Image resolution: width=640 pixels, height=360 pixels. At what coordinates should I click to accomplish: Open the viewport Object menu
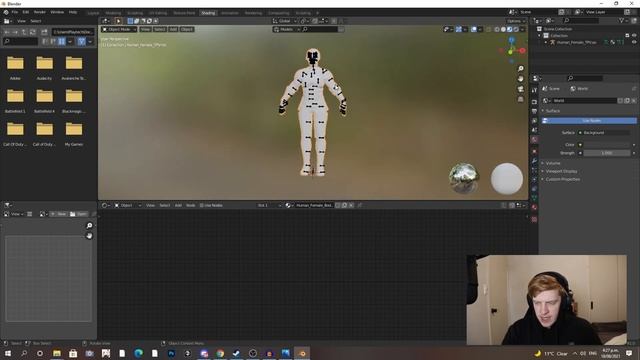(x=187, y=29)
